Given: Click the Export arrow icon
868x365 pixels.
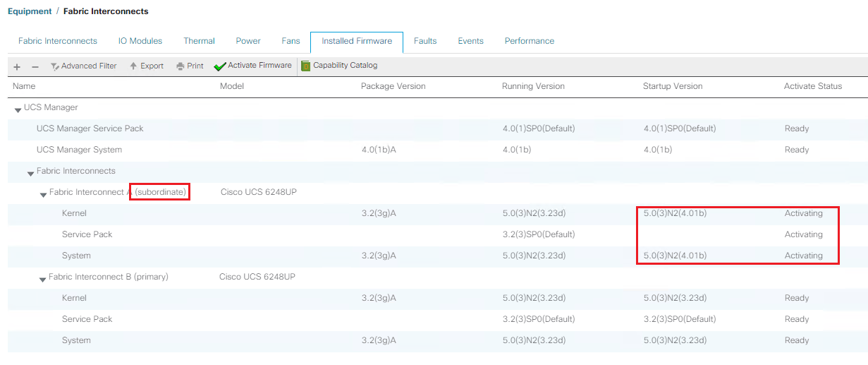Looking at the screenshot, I should (x=133, y=66).
